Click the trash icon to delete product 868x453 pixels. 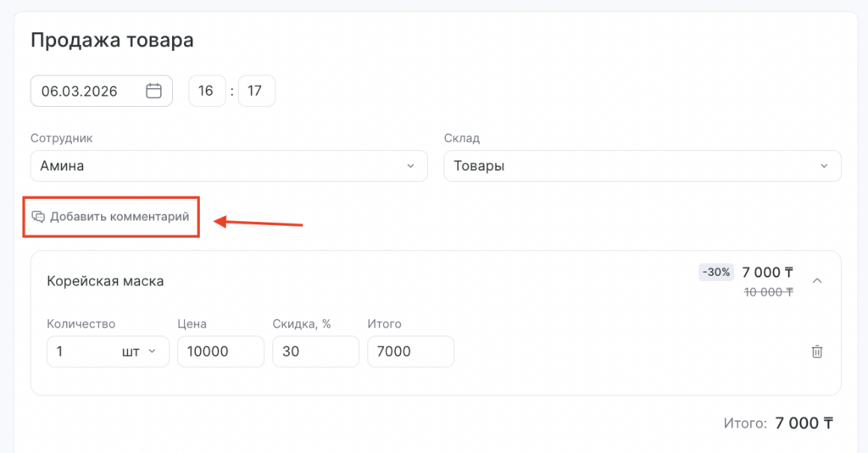[817, 351]
